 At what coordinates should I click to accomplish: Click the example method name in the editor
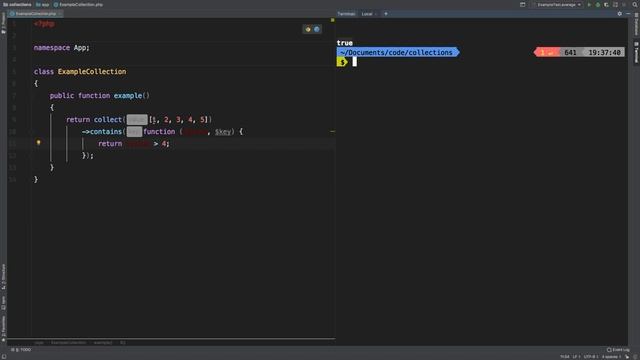(128, 96)
